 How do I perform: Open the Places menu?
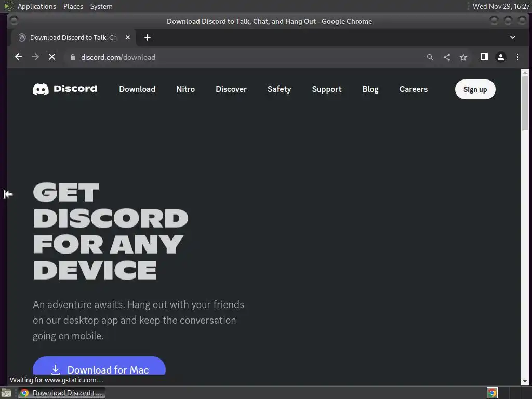(x=73, y=6)
